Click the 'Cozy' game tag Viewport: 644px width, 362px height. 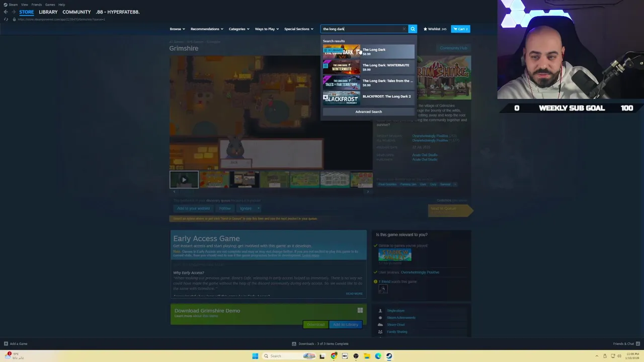click(x=433, y=185)
